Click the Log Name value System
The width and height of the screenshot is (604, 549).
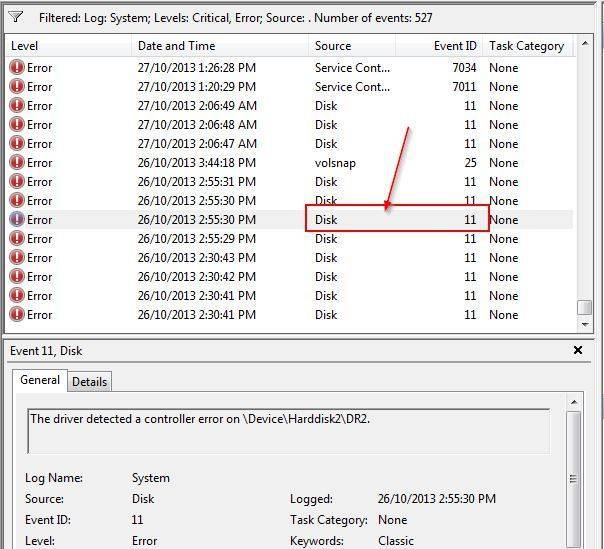[x=151, y=478]
